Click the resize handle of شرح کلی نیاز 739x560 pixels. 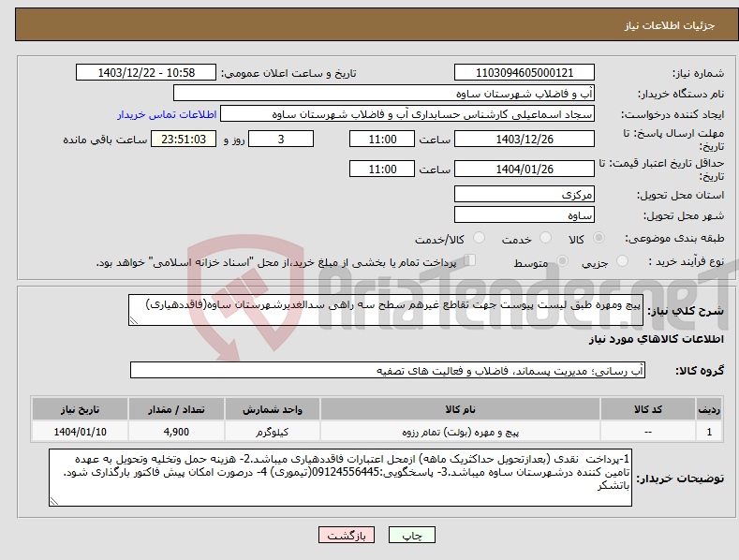coord(134,320)
